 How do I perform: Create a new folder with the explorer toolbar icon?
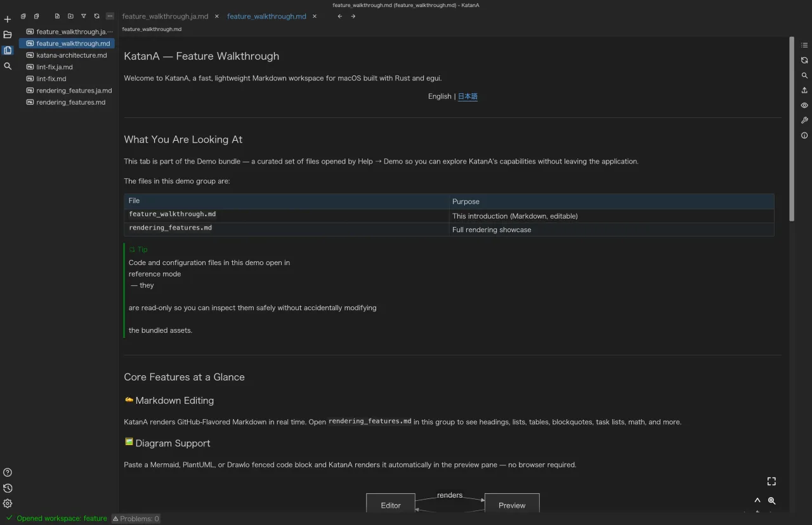pos(70,16)
